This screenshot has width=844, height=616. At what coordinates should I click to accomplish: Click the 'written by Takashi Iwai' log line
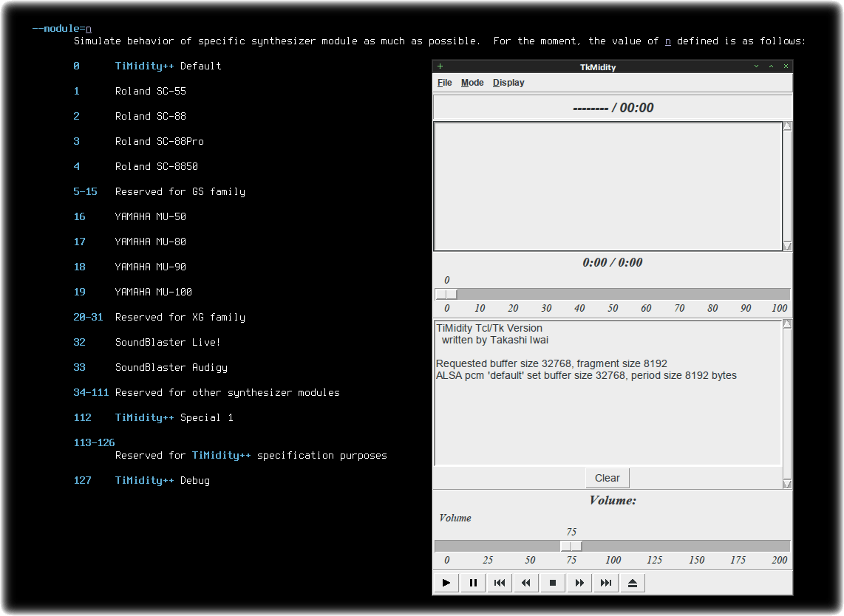click(x=494, y=340)
